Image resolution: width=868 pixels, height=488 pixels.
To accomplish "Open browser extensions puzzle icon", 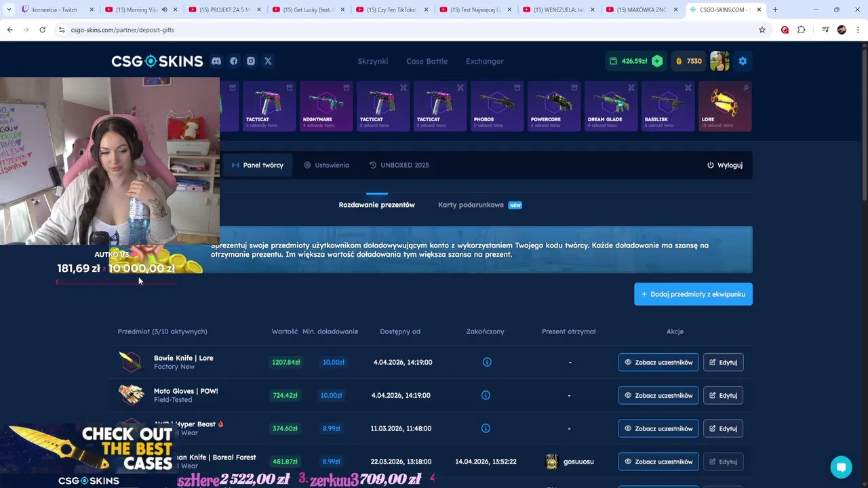I will [x=802, y=30].
